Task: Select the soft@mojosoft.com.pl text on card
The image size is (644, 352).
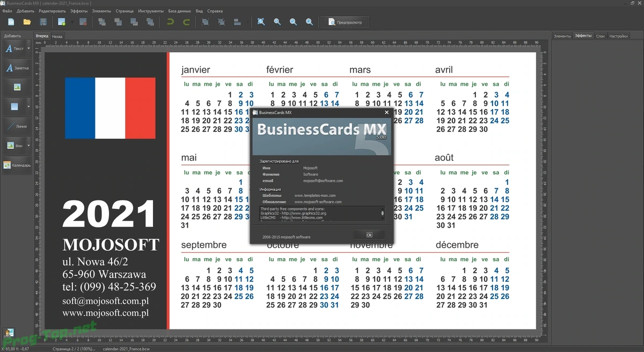Action: click(106, 302)
